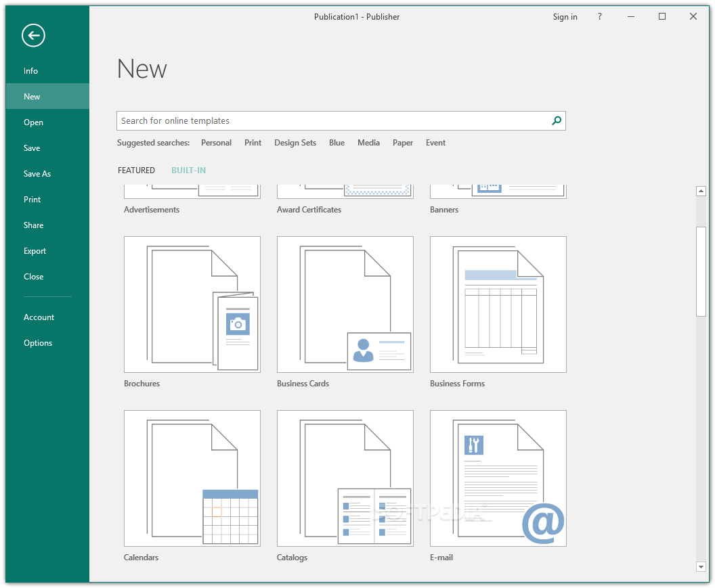Open the Calendars template thumbnail
Screen dimensions: 715x588
(x=192, y=478)
